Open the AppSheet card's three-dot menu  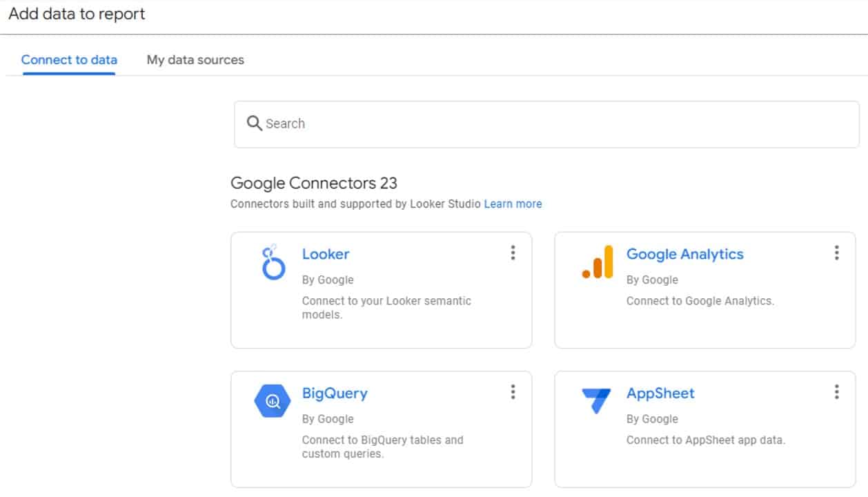click(836, 392)
